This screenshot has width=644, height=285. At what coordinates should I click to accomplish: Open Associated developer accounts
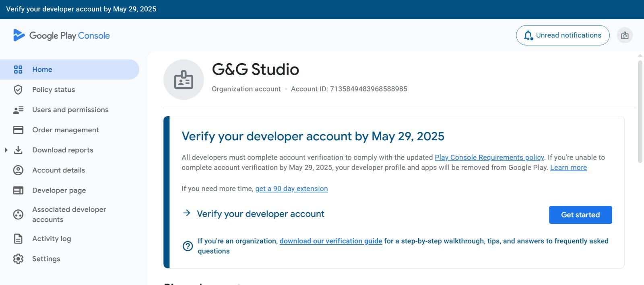click(69, 215)
